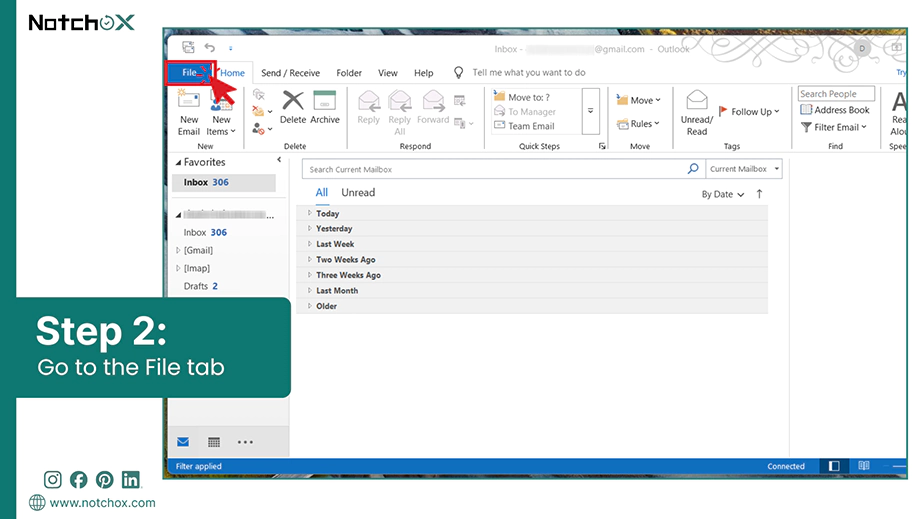
Task: Expand the Quick Steps gallery
Action: [590, 111]
